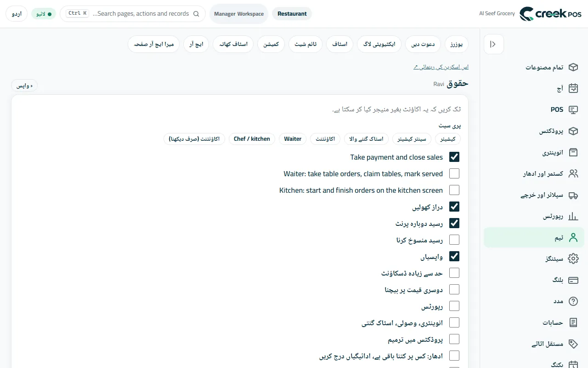Click the ٹیم person icon in sidebar
The height and width of the screenshot is (368, 588).
[x=573, y=237]
